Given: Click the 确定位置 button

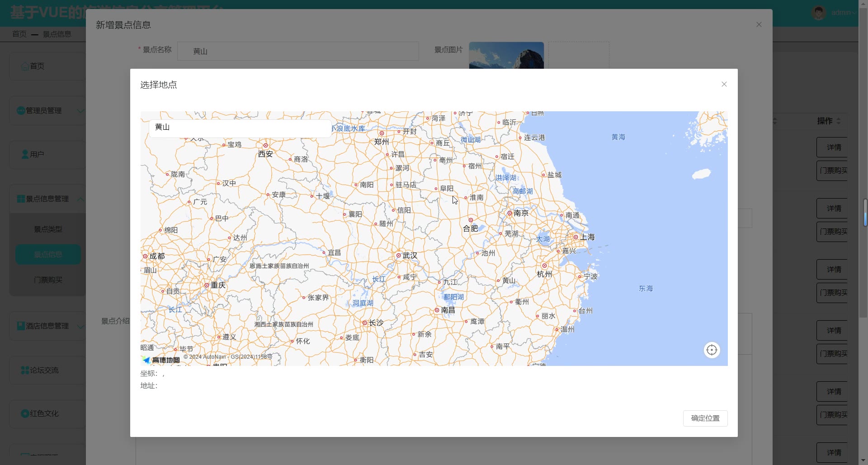Looking at the screenshot, I should (705, 418).
